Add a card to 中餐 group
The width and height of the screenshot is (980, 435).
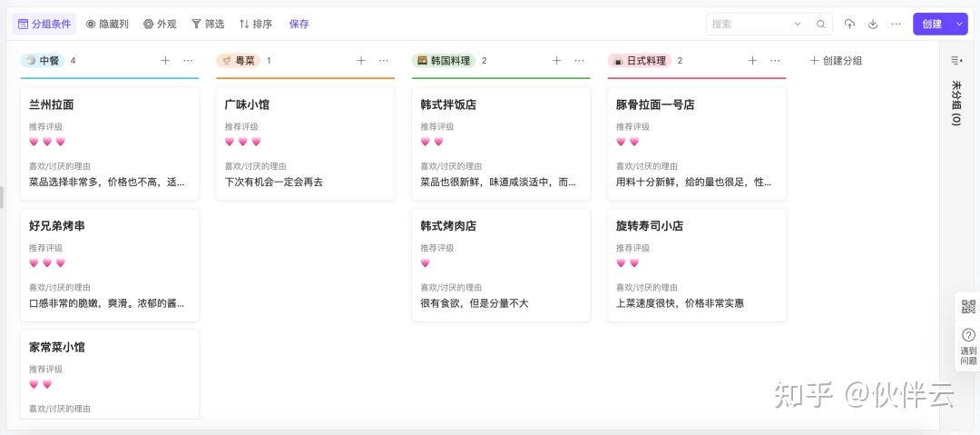(165, 61)
